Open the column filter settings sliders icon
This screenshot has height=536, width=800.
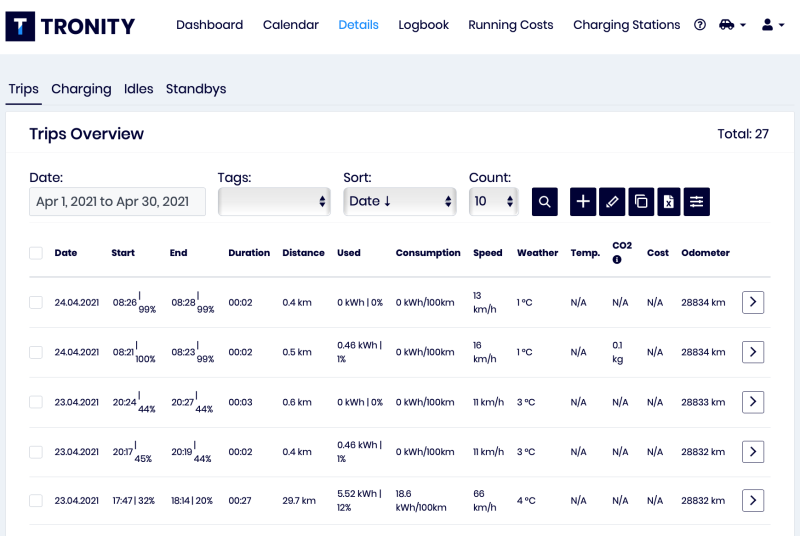[x=697, y=201]
